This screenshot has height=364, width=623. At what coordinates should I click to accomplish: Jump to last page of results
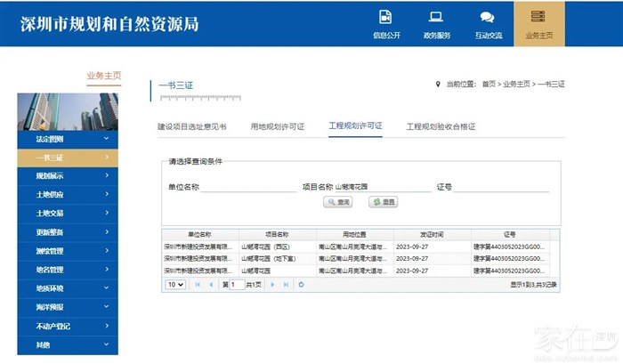click(x=286, y=285)
